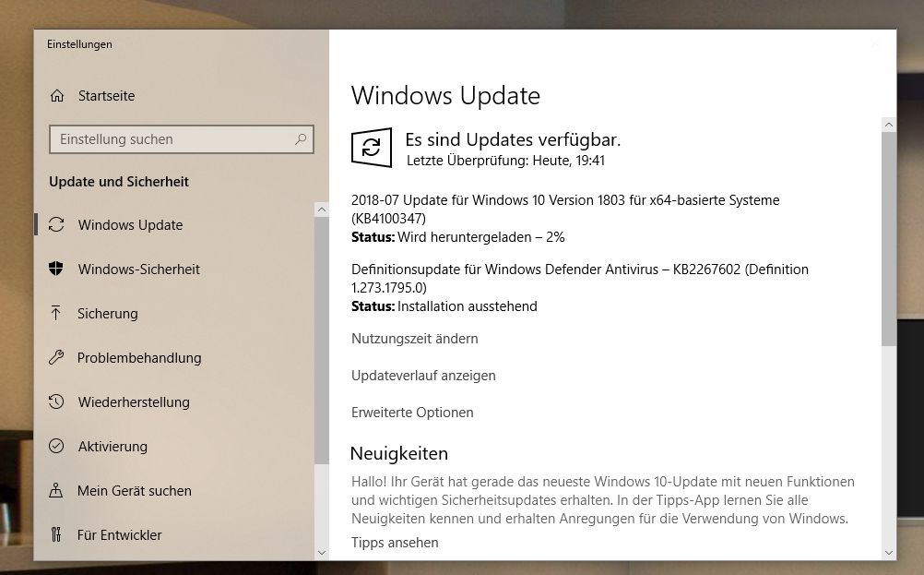Click the Neuigkeiten paragraph starting 'Hallo! Ihr Gerät'
The height and width of the screenshot is (575, 924).
click(603, 500)
